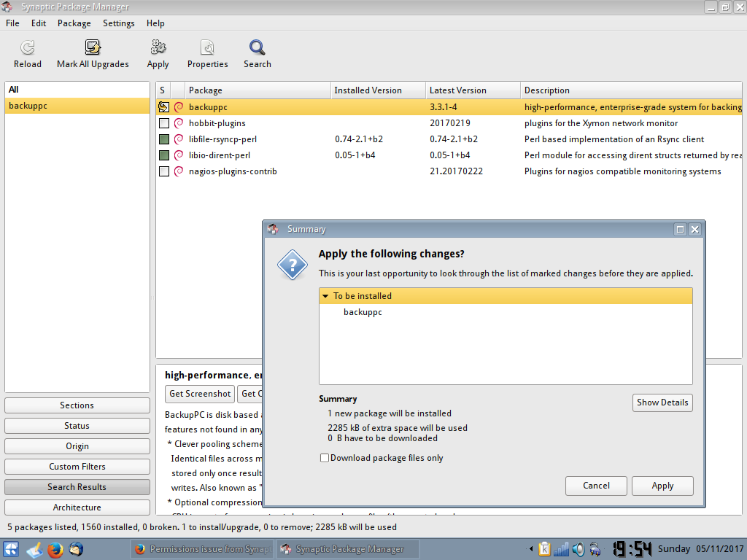The width and height of the screenshot is (747, 560).
Task: Click Debian swirl icon for libio-dirent-perl
Action: pyautogui.click(x=179, y=155)
